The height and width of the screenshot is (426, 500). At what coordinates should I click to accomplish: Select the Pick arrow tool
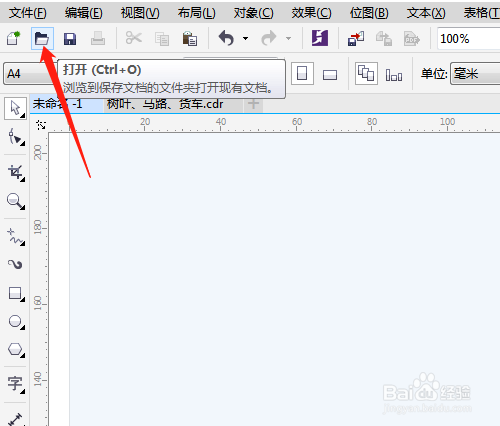(15, 108)
